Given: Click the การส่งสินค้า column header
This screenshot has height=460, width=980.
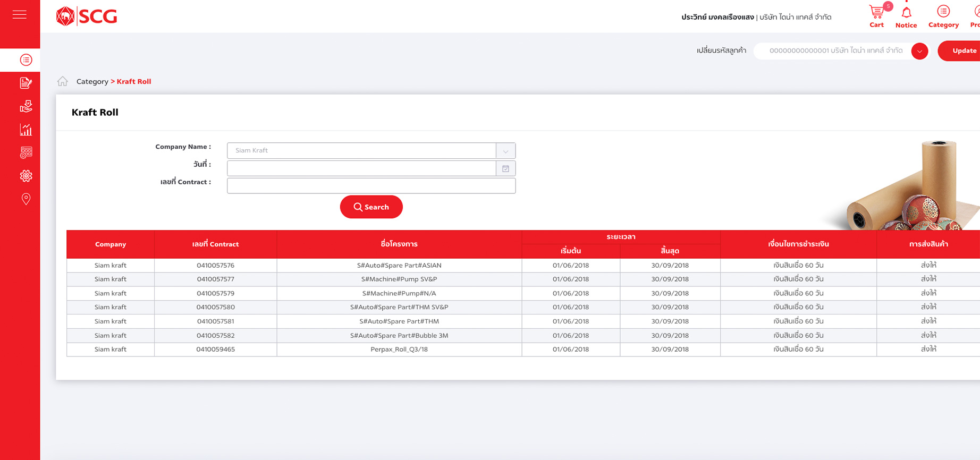Looking at the screenshot, I should click(x=928, y=244).
